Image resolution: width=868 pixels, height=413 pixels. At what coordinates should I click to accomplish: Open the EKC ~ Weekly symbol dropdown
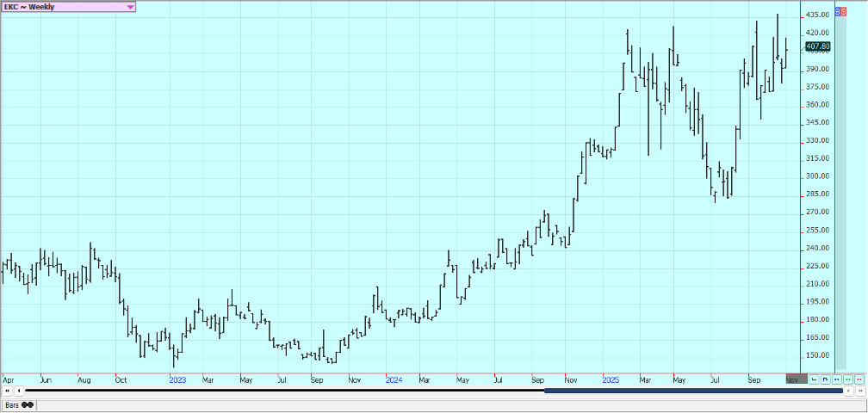[x=60, y=6]
